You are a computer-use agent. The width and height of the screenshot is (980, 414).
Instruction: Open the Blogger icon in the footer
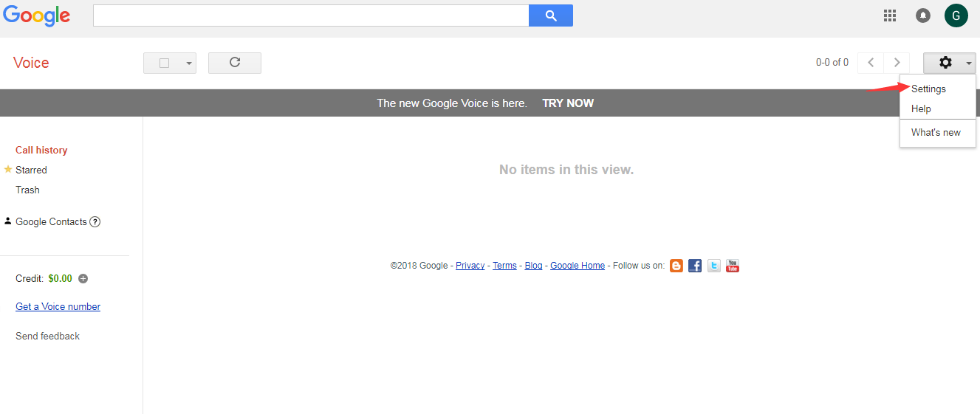[x=676, y=266]
